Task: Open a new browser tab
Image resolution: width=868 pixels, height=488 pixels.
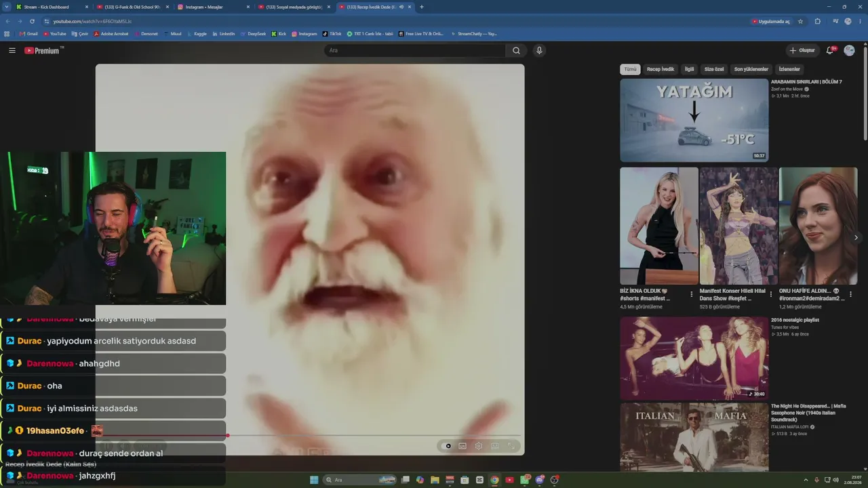Action: (422, 7)
